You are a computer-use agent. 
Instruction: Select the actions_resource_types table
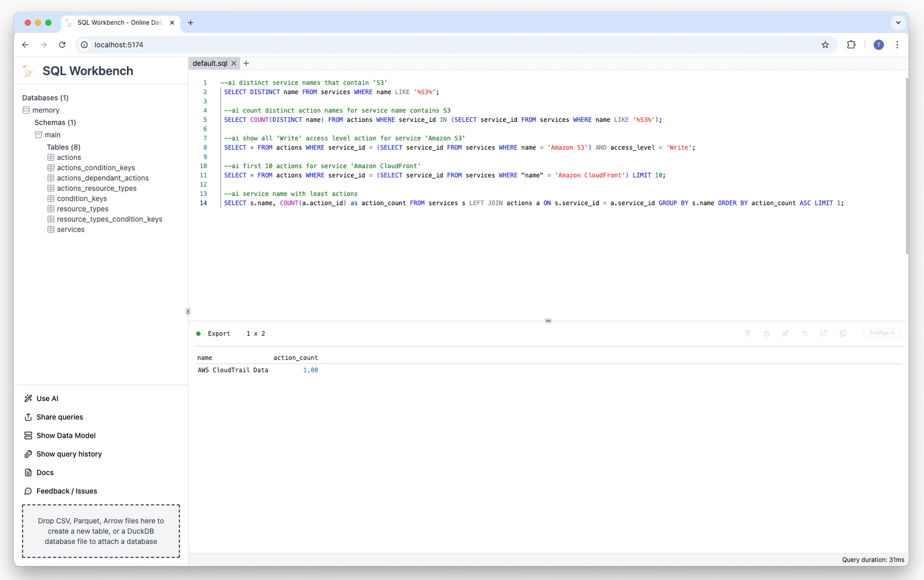point(96,188)
